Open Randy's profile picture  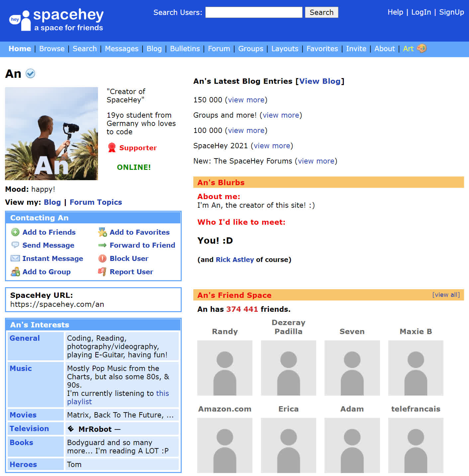[225, 368]
